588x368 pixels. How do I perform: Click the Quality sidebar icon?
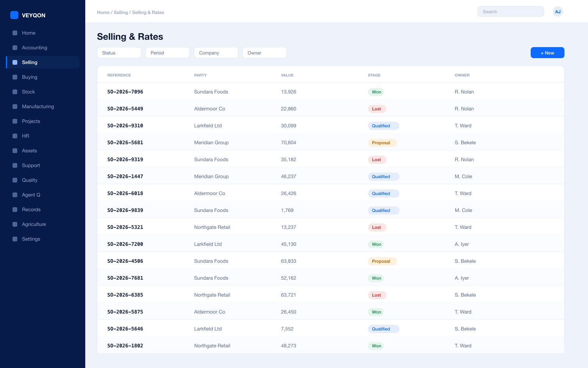coord(15,180)
